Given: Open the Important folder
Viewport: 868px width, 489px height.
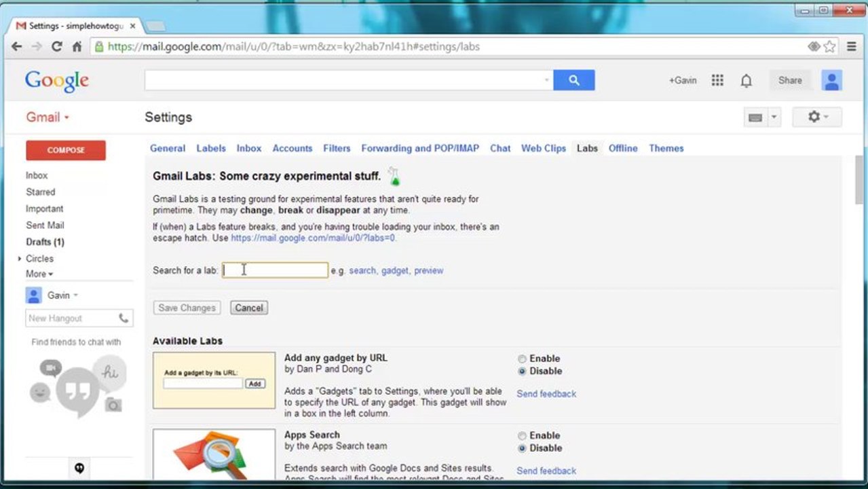Looking at the screenshot, I should coord(45,209).
